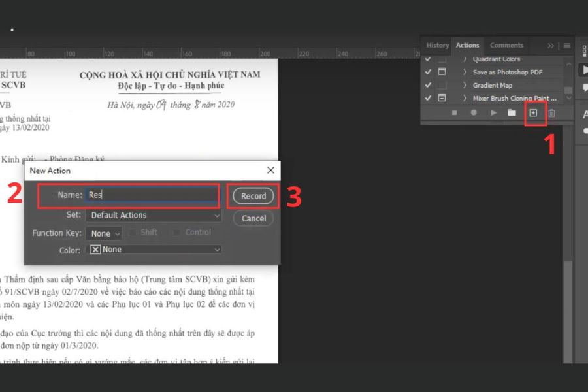
Task: Click the Create new action plus icon
Action: 533,113
